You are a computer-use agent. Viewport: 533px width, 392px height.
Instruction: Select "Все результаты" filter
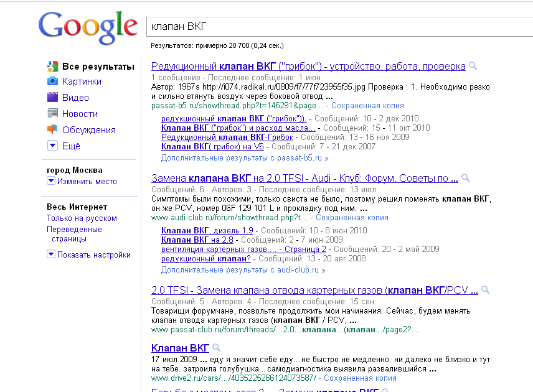coord(98,67)
